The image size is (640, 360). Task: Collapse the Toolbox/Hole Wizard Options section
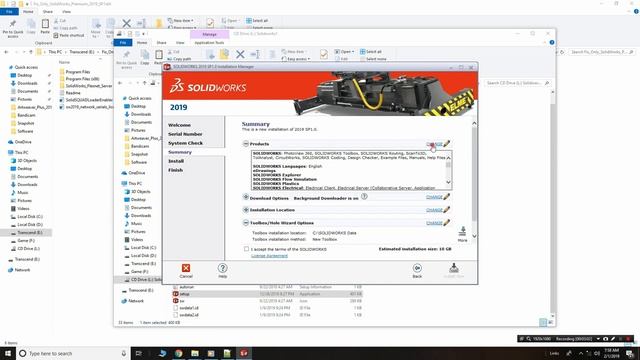coord(246,222)
